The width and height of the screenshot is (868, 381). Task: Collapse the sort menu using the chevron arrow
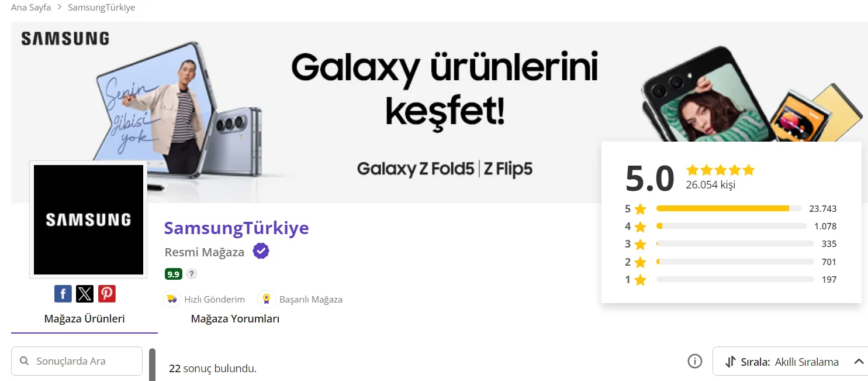click(x=859, y=362)
